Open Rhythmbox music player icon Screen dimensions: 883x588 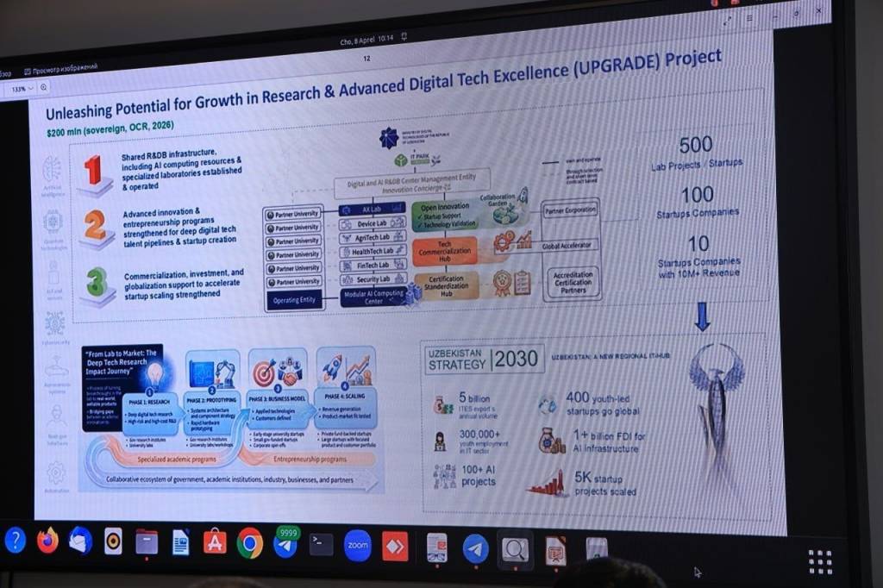point(113,541)
